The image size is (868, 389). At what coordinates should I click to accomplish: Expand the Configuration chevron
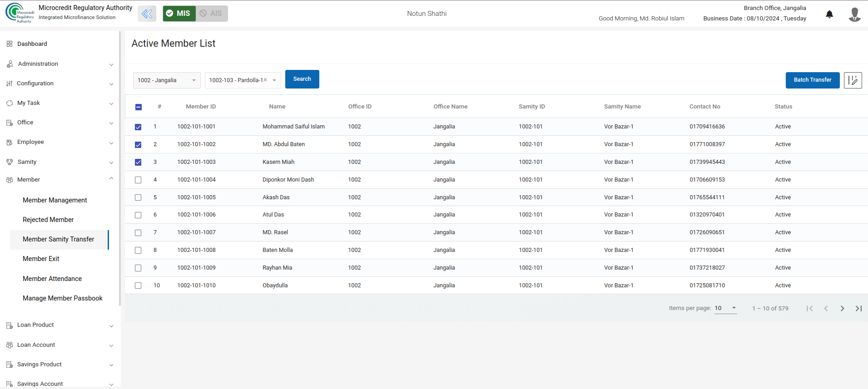111,84
